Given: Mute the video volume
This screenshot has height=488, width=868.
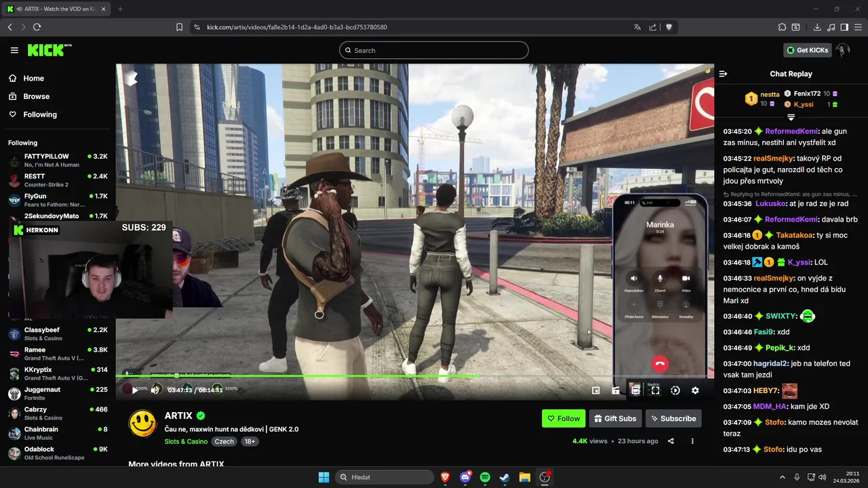Looking at the screenshot, I should click(x=156, y=390).
